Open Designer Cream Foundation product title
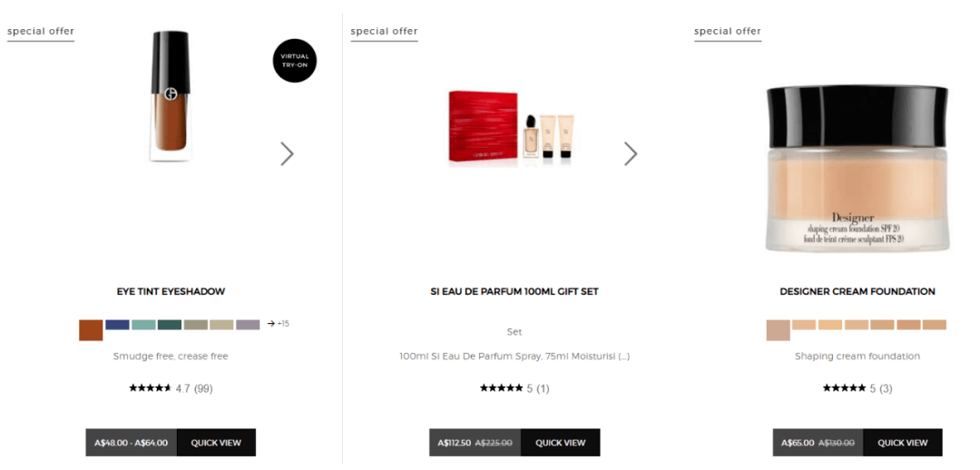The height and width of the screenshot is (470, 980). [857, 291]
